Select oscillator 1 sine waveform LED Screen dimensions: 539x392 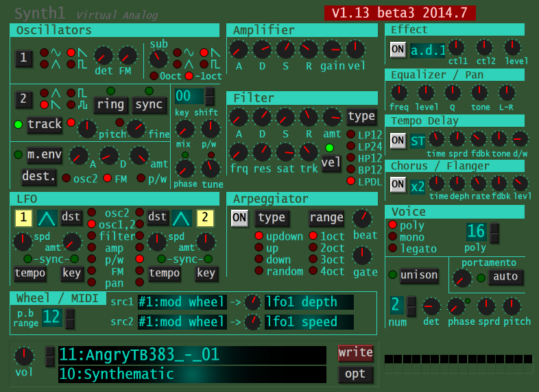click(45, 52)
